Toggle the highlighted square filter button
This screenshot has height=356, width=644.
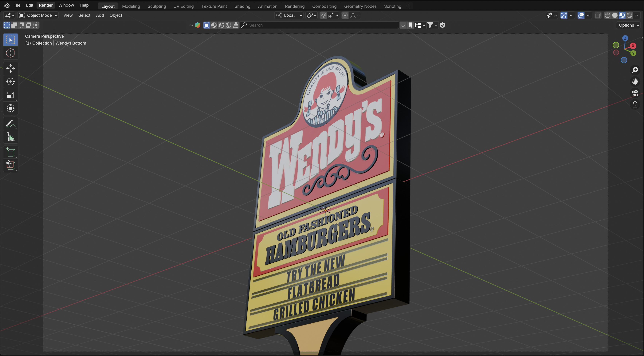click(x=206, y=25)
